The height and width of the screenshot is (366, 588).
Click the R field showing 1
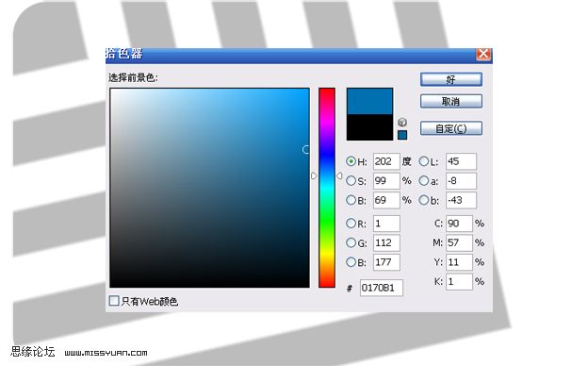(386, 224)
